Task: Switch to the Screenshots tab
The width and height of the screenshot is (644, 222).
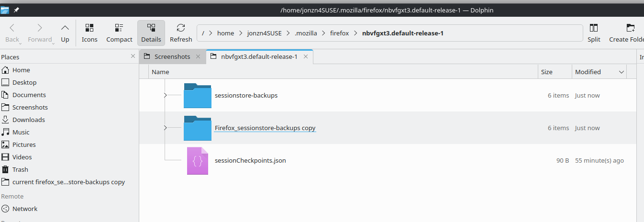Action: tap(172, 56)
